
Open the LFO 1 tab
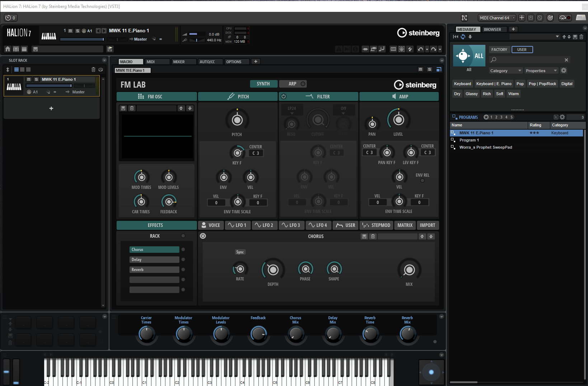pos(237,225)
